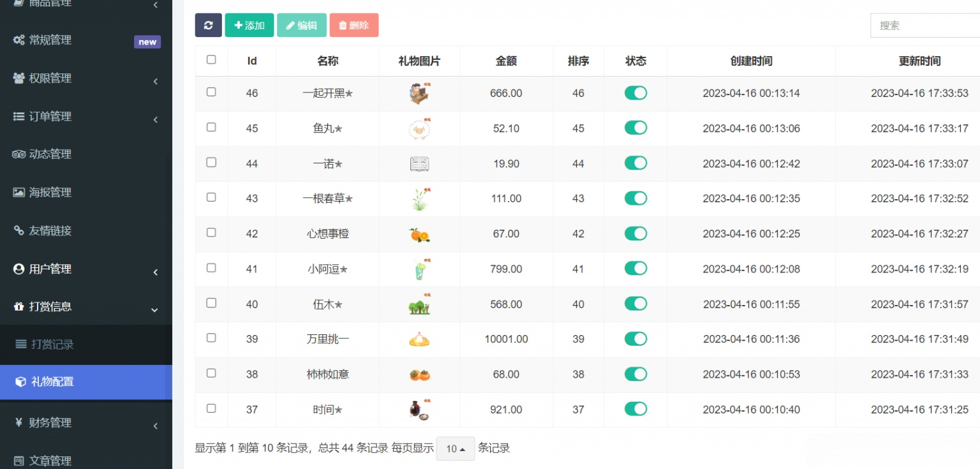
Task: Click the link icon beside 友情链接
Action: (19, 231)
